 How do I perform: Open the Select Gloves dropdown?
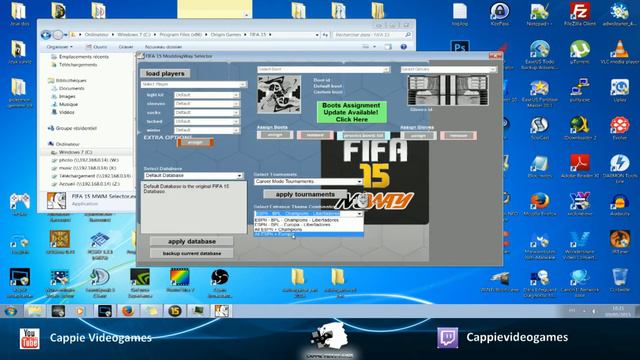[449, 69]
